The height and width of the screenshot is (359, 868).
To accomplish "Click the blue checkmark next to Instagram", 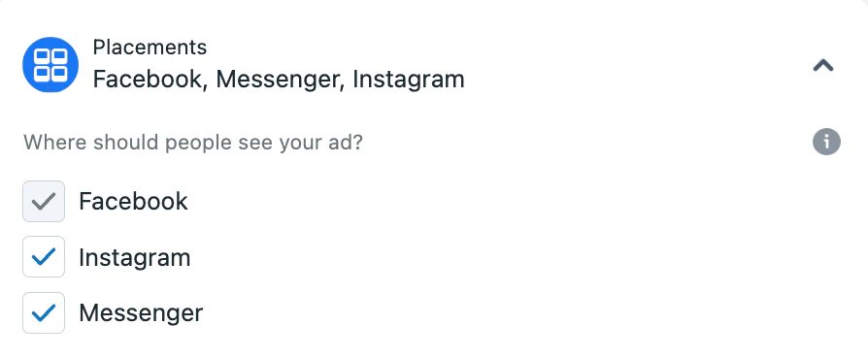I will tap(44, 257).
